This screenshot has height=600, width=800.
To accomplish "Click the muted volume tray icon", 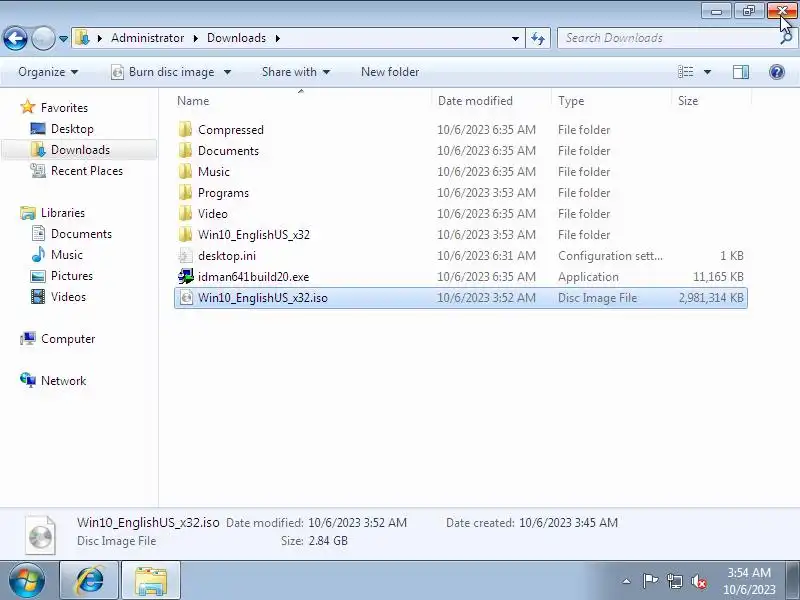I will [698, 581].
